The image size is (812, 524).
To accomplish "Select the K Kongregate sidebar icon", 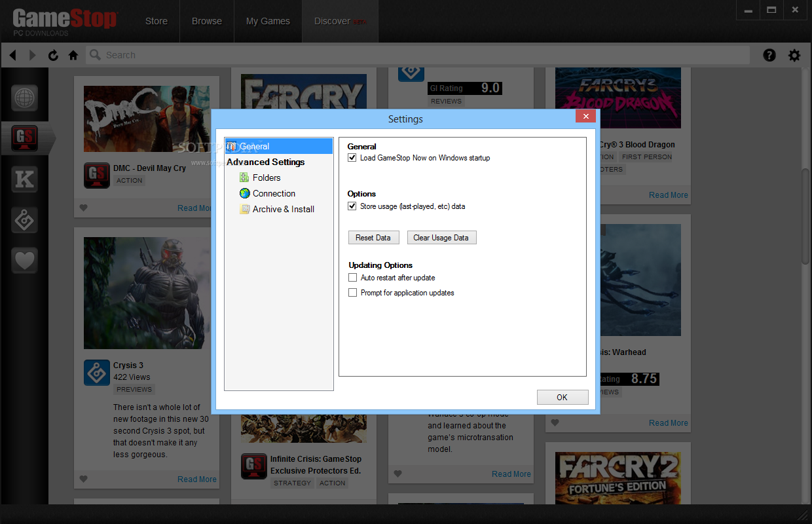I will 24,179.
